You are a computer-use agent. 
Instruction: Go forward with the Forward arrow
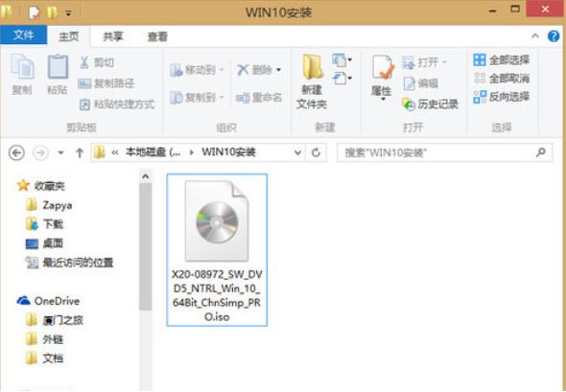pyautogui.click(x=40, y=153)
